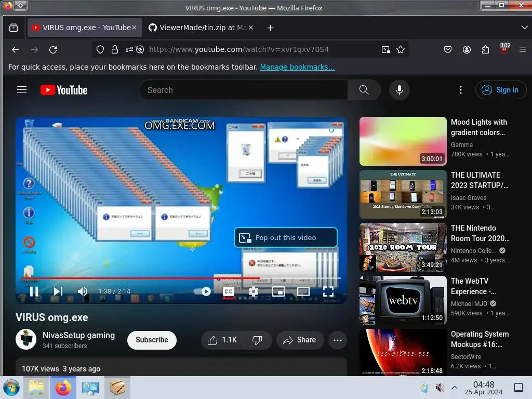Focus the YouTube search field
The width and height of the screenshot is (532, 399).
click(x=244, y=90)
